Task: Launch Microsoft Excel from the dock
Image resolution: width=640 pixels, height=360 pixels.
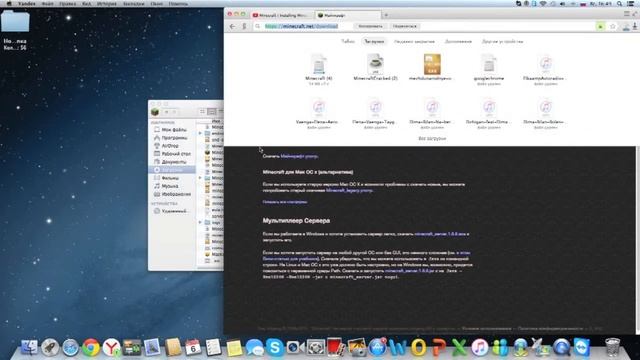Action: (x=459, y=348)
